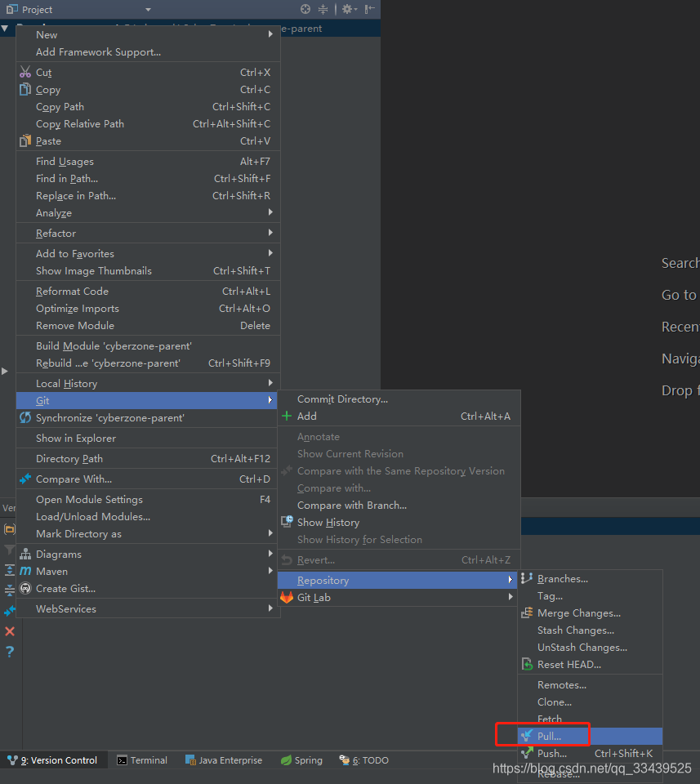The width and height of the screenshot is (700, 784).
Task: Click the Spring tool tab label
Action: 308,760
